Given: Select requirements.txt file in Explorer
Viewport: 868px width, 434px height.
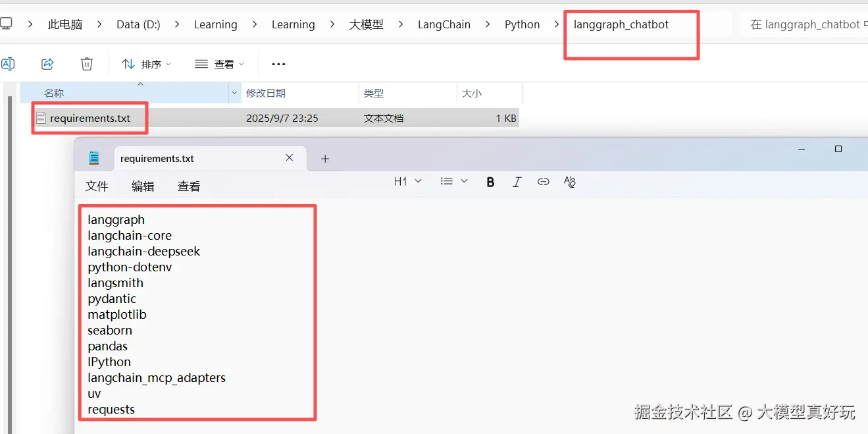Looking at the screenshot, I should tap(90, 119).
